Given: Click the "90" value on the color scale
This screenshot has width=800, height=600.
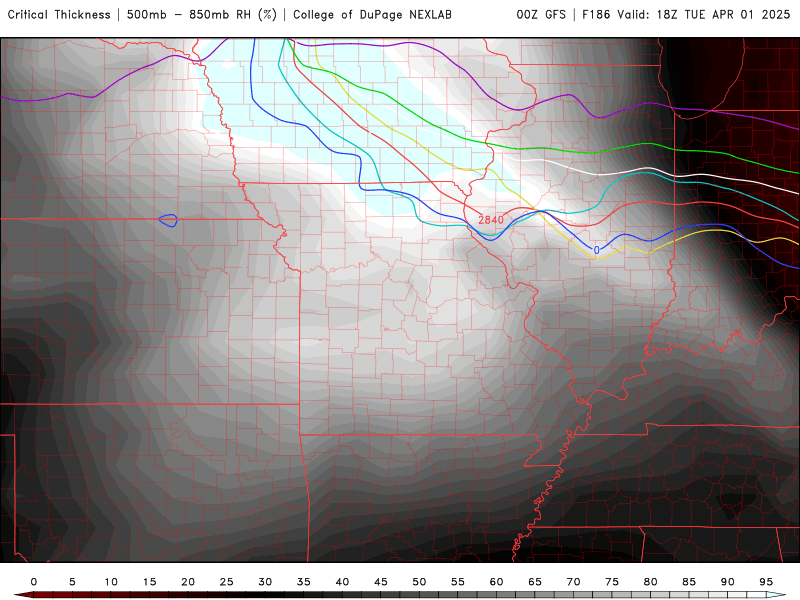Looking at the screenshot, I should point(727,582).
